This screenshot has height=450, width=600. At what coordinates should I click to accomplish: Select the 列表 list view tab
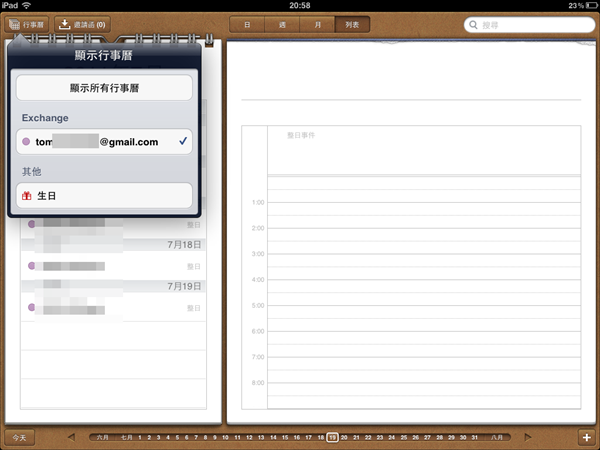pyautogui.click(x=352, y=25)
